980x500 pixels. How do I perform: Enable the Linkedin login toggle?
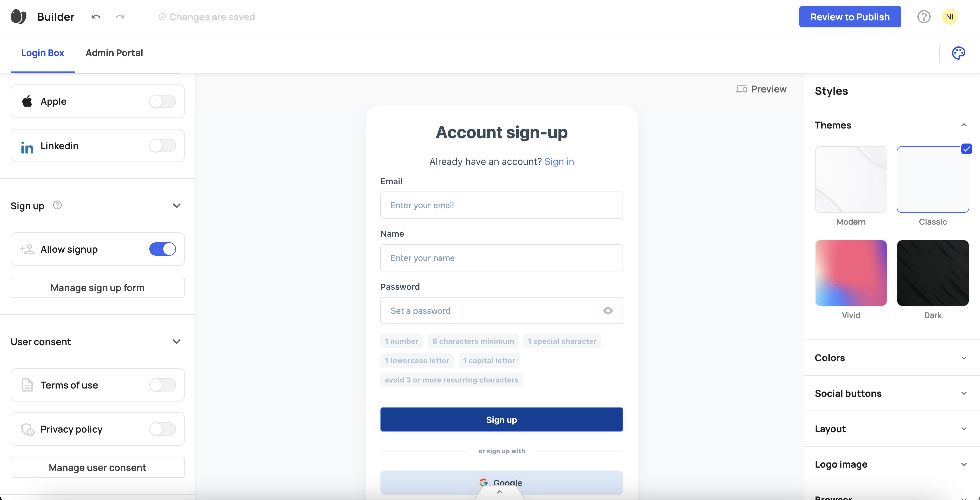pyautogui.click(x=162, y=146)
